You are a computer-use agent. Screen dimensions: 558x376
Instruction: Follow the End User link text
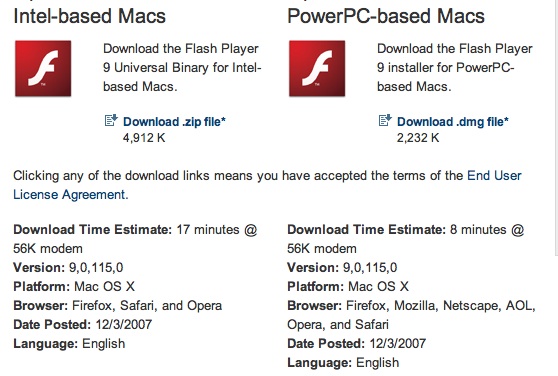(x=494, y=175)
